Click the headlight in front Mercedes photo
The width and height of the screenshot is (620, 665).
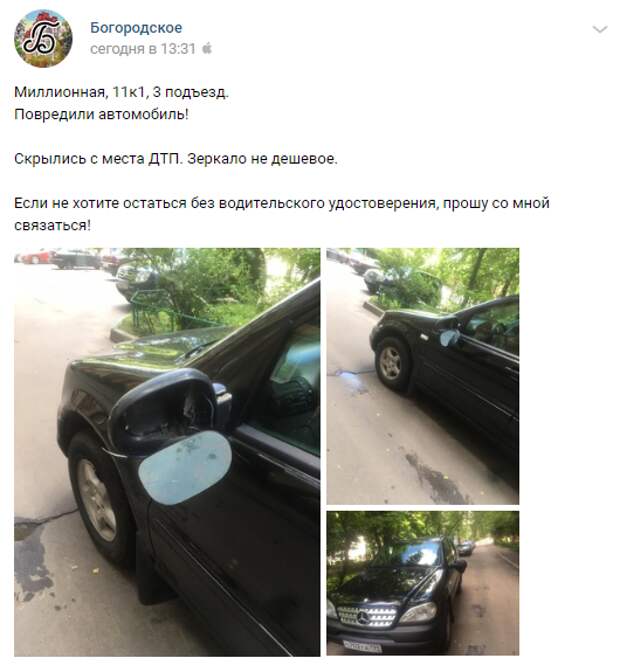pos(418,612)
